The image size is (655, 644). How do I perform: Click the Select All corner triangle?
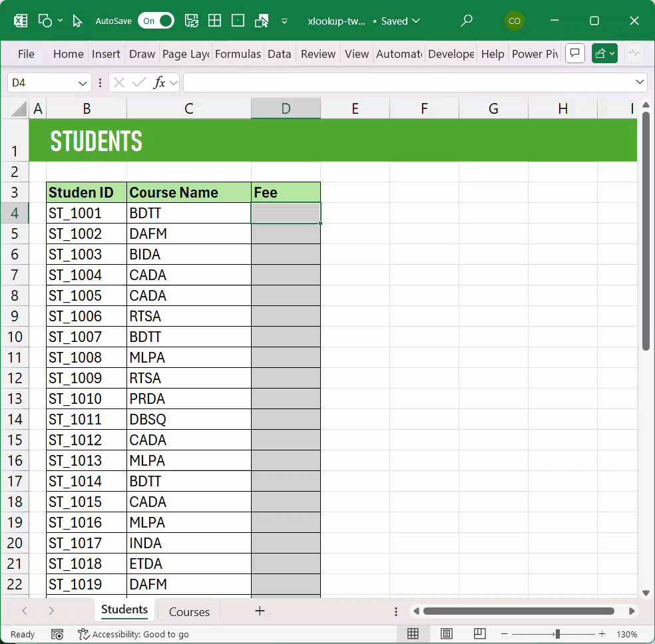(19, 109)
